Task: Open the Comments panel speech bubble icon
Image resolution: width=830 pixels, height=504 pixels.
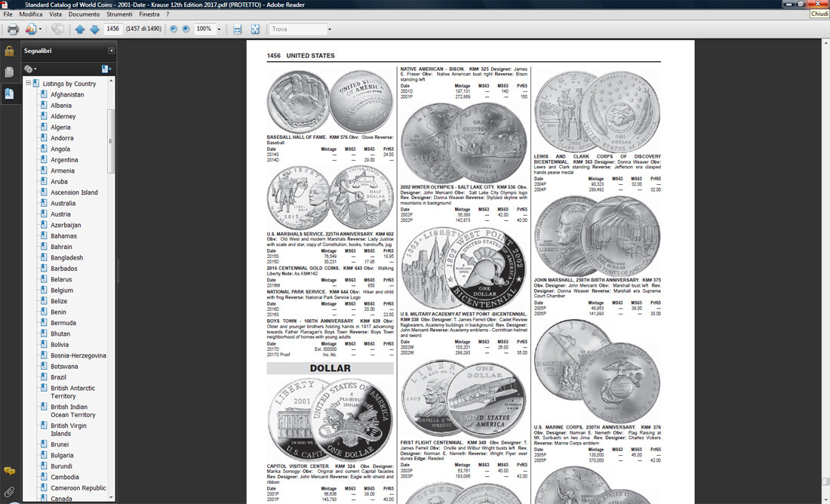Action: [x=9, y=471]
